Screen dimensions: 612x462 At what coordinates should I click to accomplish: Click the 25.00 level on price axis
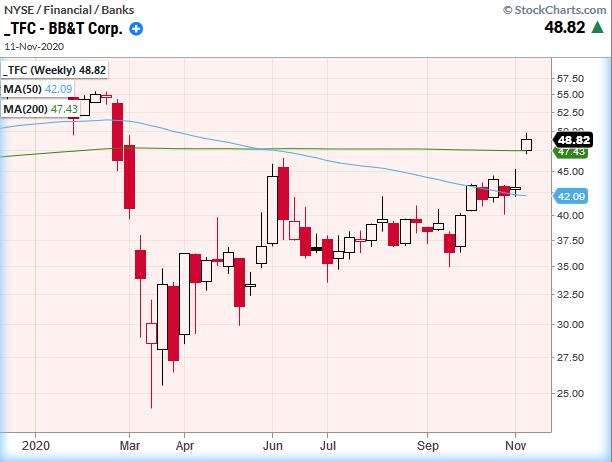(570, 392)
